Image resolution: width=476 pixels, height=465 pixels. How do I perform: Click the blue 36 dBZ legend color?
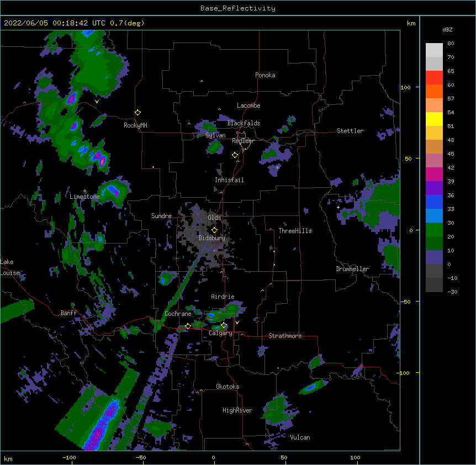click(x=434, y=202)
